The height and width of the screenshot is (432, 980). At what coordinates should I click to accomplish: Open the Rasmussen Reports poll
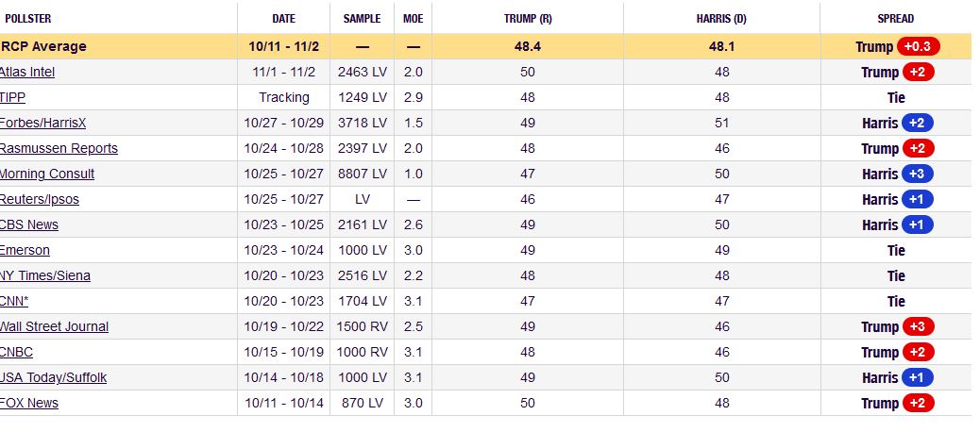pyautogui.click(x=59, y=148)
